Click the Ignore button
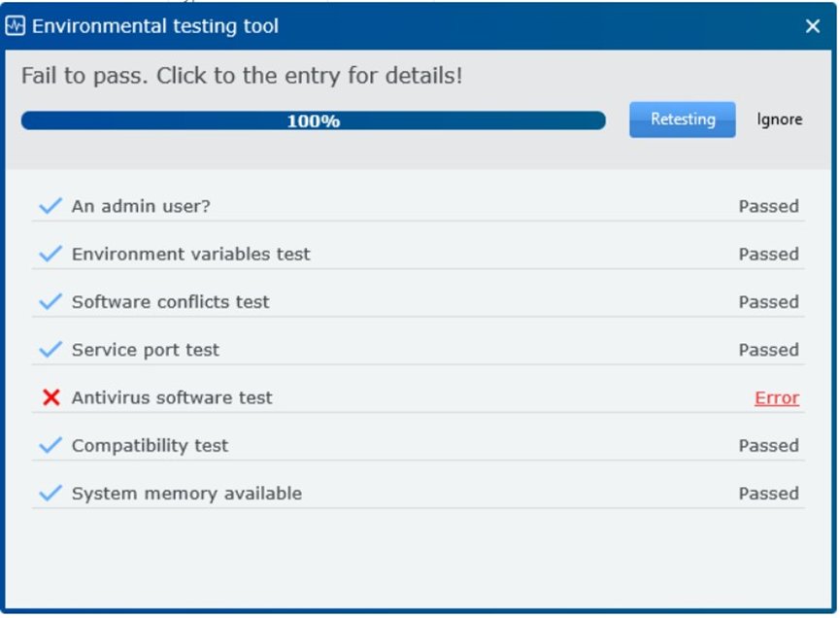The image size is (840, 618). click(x=780, y=120)
